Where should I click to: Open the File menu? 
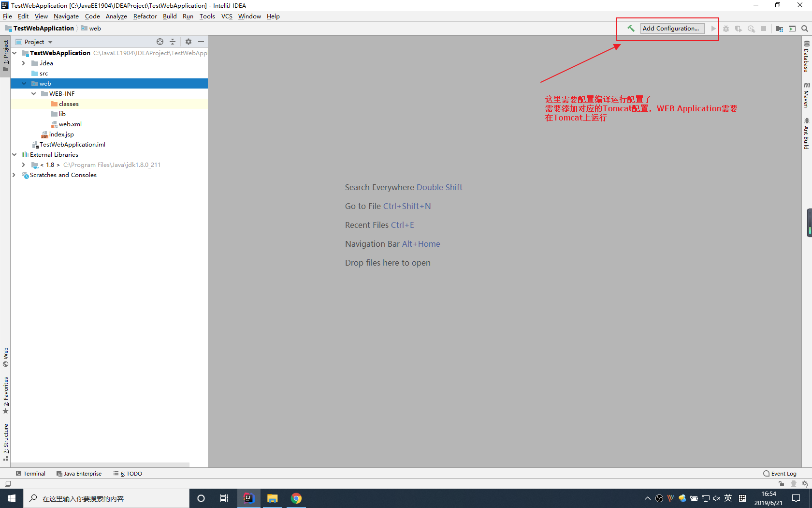point(7,16)
